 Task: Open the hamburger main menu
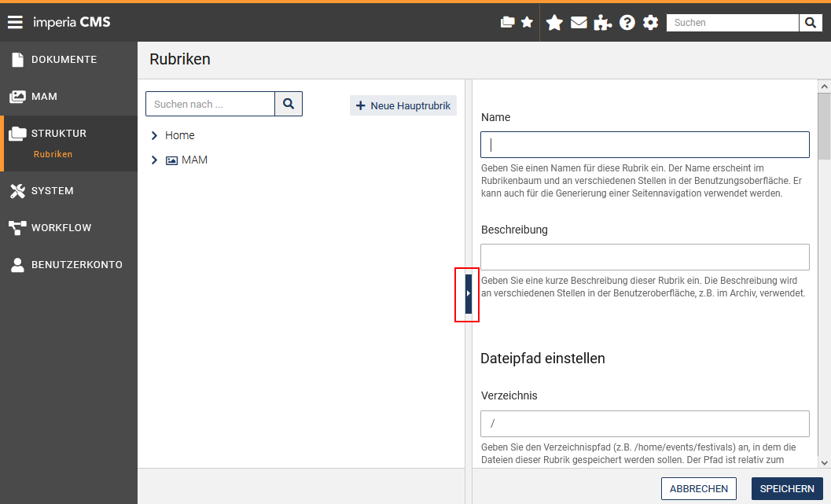point(15,22)
